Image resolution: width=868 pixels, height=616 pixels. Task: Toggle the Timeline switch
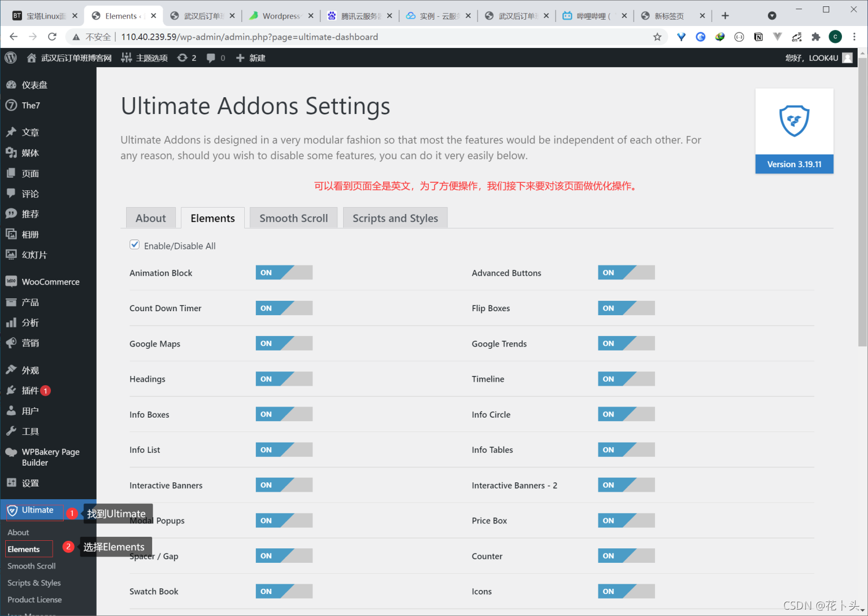(x=626, y=379)
